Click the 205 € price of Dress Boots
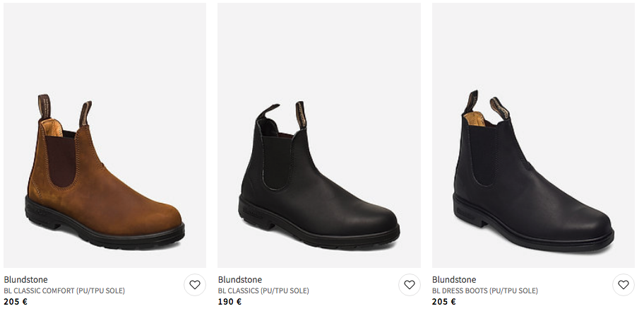 443,302
